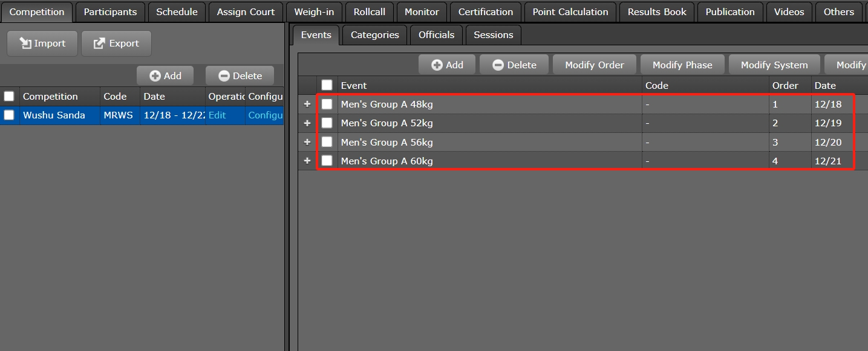
Task: Delete event using Events panel minus button
Action: pos(514,65)
